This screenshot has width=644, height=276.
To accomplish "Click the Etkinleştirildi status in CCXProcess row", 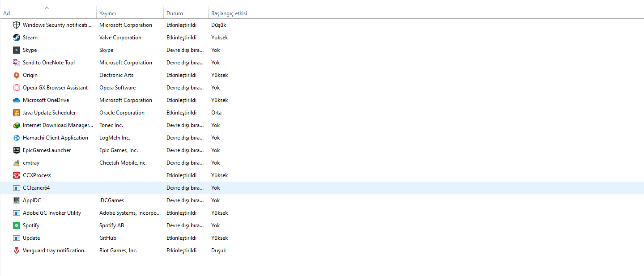I will [181, 175].
